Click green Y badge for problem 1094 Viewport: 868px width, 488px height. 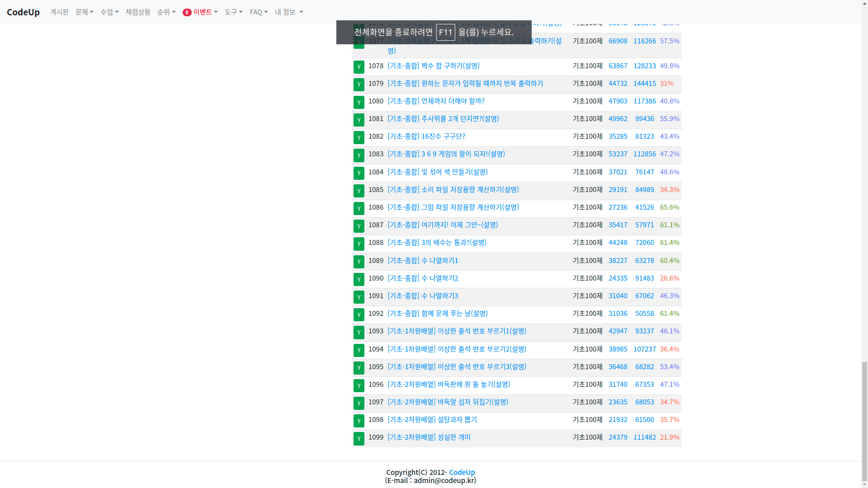coord(359,350)
